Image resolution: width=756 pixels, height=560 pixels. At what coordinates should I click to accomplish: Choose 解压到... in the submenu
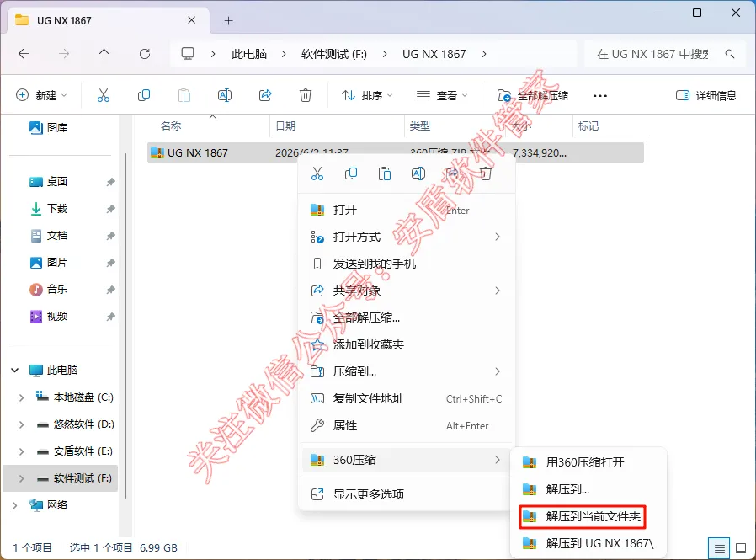(x=588, y=489)
